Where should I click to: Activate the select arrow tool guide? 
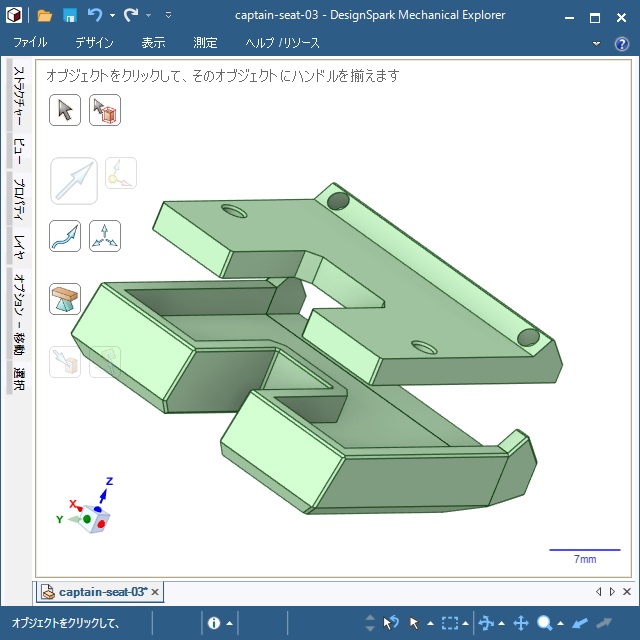point(65,110)
